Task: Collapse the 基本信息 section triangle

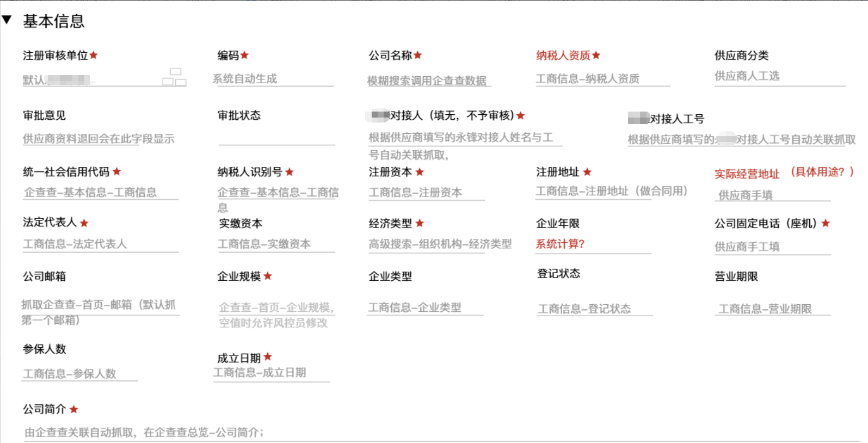Action: tap(7, 20)
